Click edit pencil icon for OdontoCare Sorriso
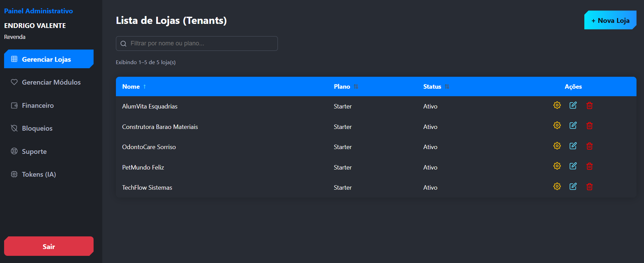Viewport: 644px width, 263px height. point(573,146)
